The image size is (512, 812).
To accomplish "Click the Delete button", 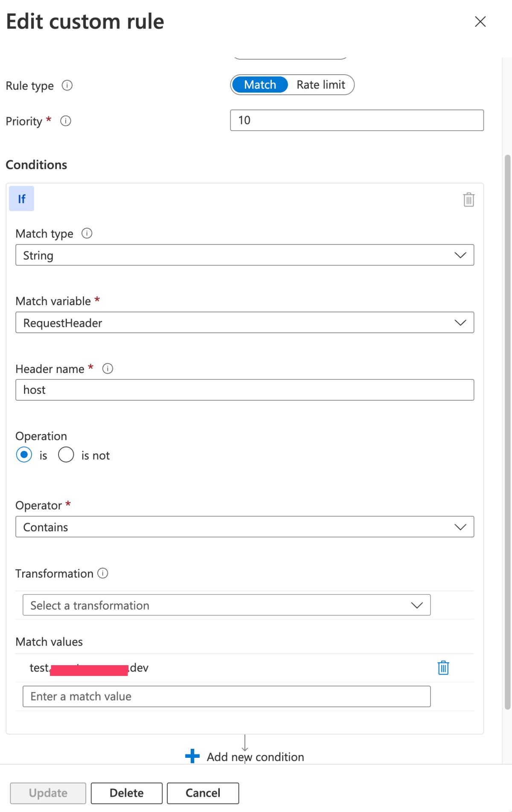I will [x=126, y=793].
